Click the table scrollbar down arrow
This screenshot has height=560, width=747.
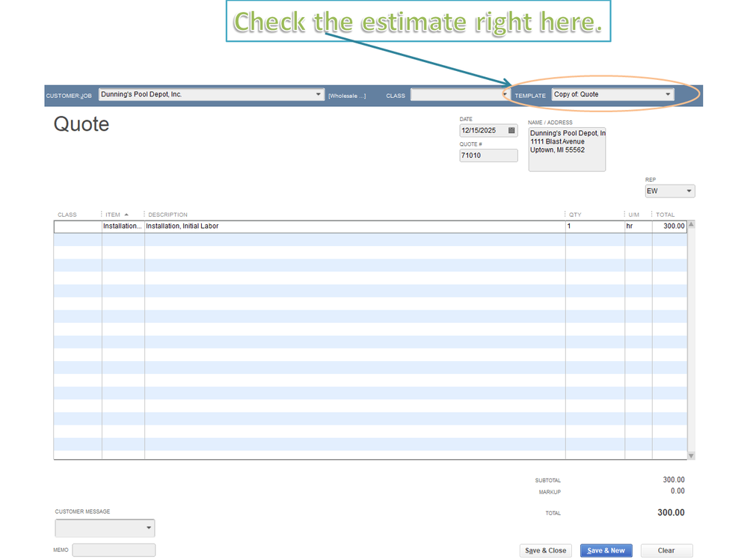click(x=691, y=456)
